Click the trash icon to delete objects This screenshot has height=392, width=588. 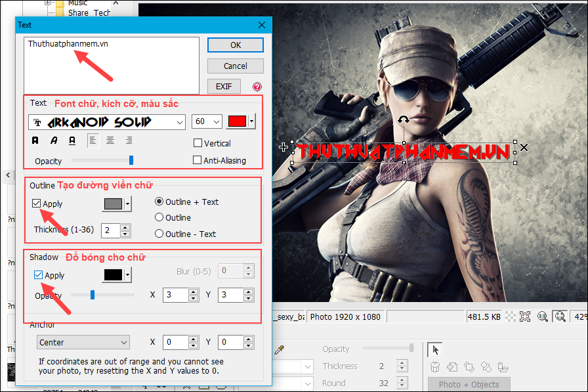435,367
